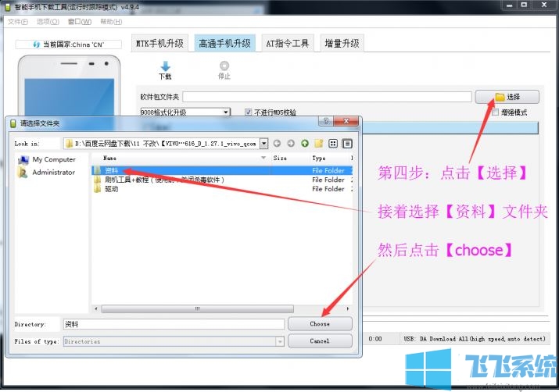Screen dimensions: 559x392
Task: Expand the Look in path dropdown
Action: 263,144
